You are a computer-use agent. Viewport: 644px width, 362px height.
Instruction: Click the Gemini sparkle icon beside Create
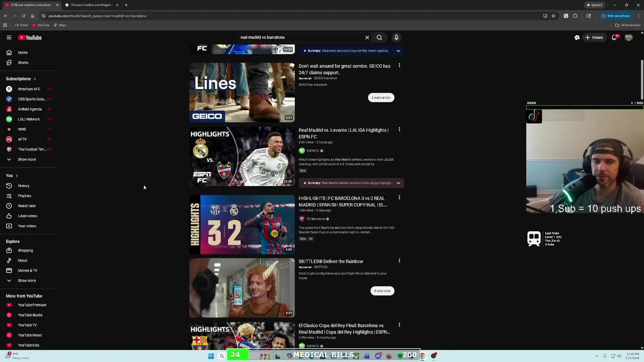tap(577, 38)
